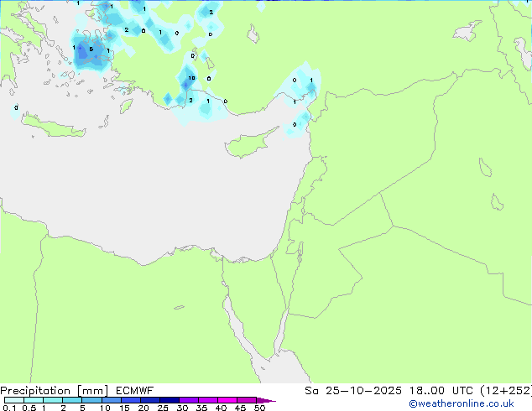
Task: Click the 0.5–1 mm legend color swatch
Action: [x=34, y=400]
